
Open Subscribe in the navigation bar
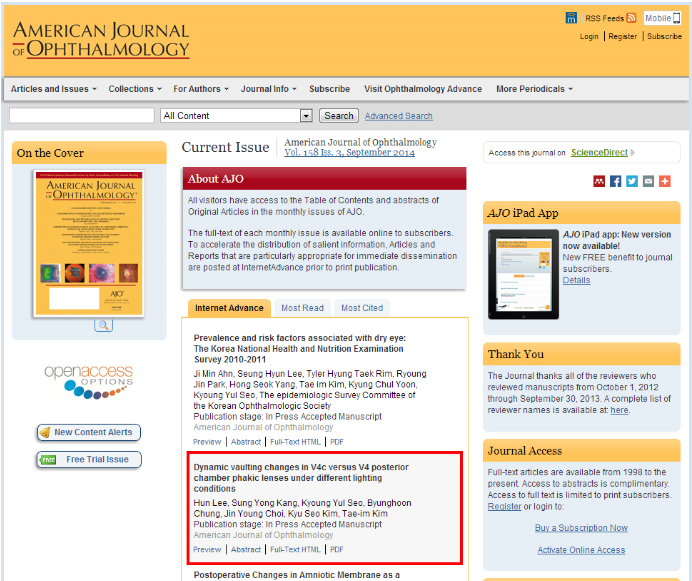[329, 89]
